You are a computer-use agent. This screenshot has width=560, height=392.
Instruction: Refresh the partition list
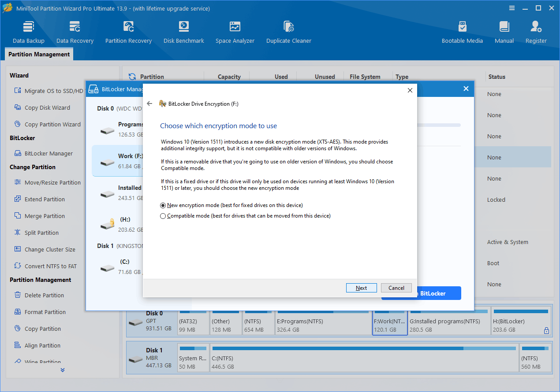(132, 77)
